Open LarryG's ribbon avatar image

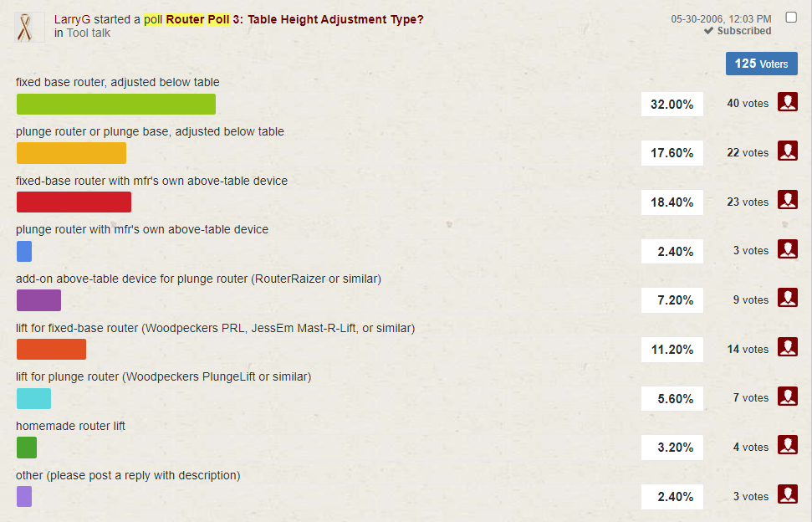point(31,27)
